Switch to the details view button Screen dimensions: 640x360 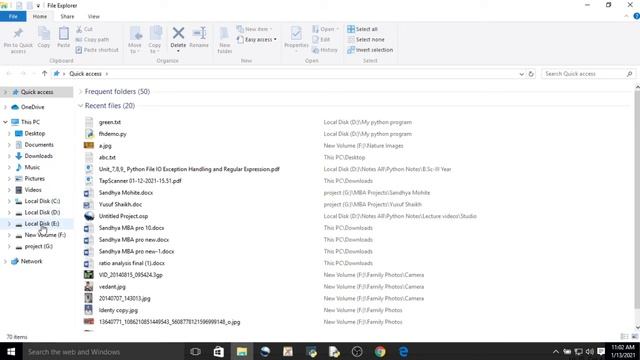pyautogui.click(x=624, y=337)
